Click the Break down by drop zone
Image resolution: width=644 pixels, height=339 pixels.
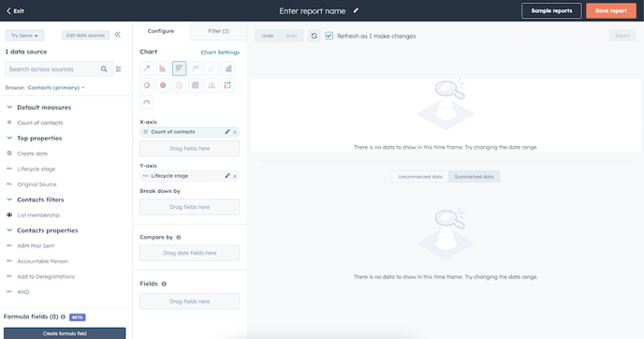(x=189, y=207)
